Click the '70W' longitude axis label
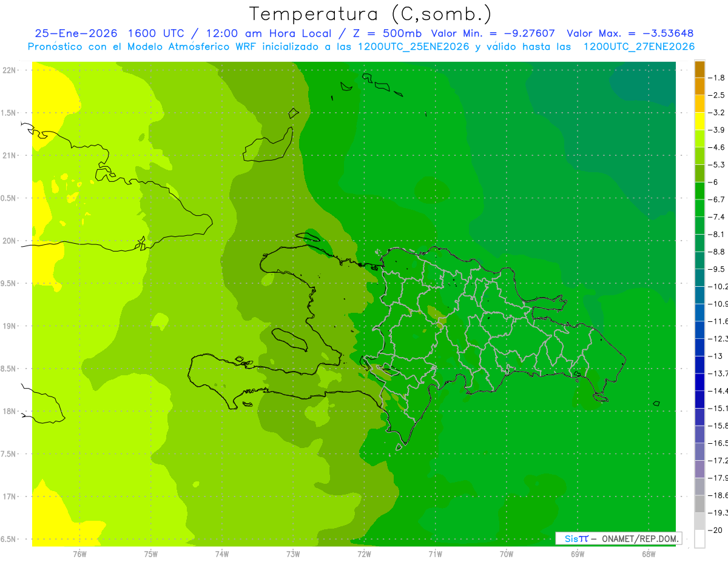 tap(507, 554)
